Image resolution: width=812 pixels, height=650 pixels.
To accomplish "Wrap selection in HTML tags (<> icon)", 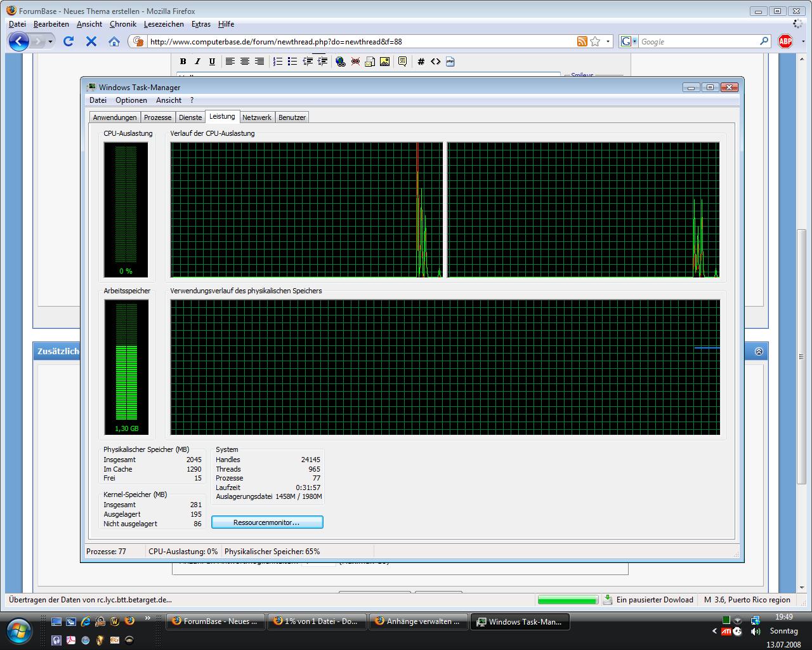I will tap(435, 62).
